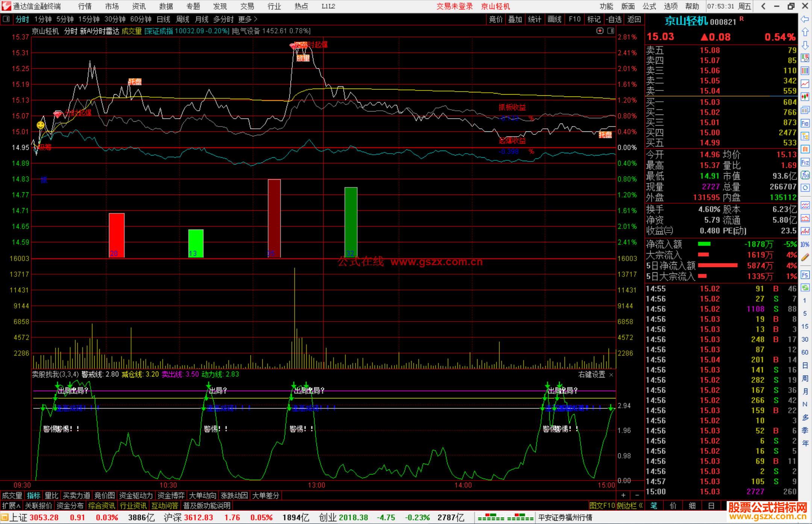Expand the 扩展 panel at bottom left
The width and height of the screenshot is (812, 524).
coord(11,506)
